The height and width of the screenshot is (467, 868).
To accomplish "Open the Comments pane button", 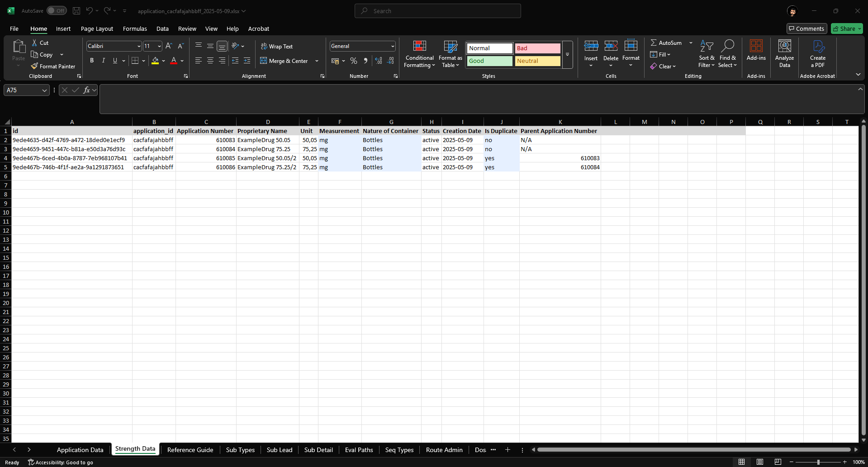I will click(x=806, y=29).
